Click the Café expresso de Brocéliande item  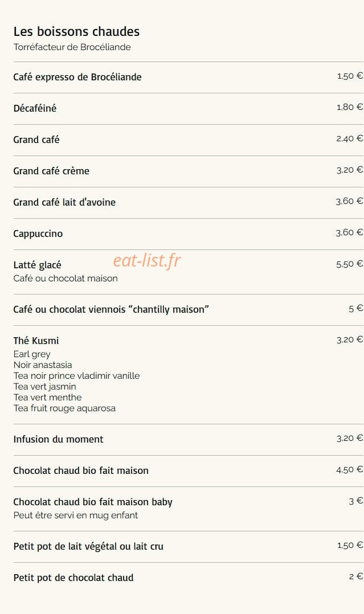(77, 77)
